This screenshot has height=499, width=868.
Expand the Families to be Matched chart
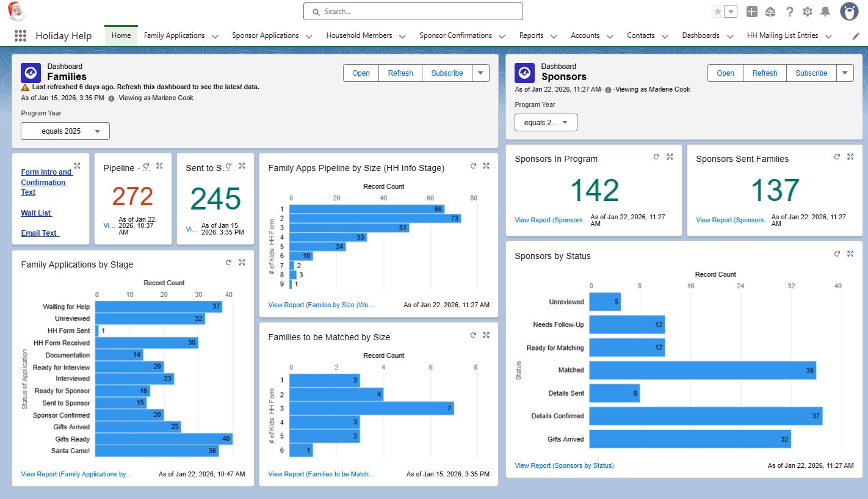click(486, 335)
